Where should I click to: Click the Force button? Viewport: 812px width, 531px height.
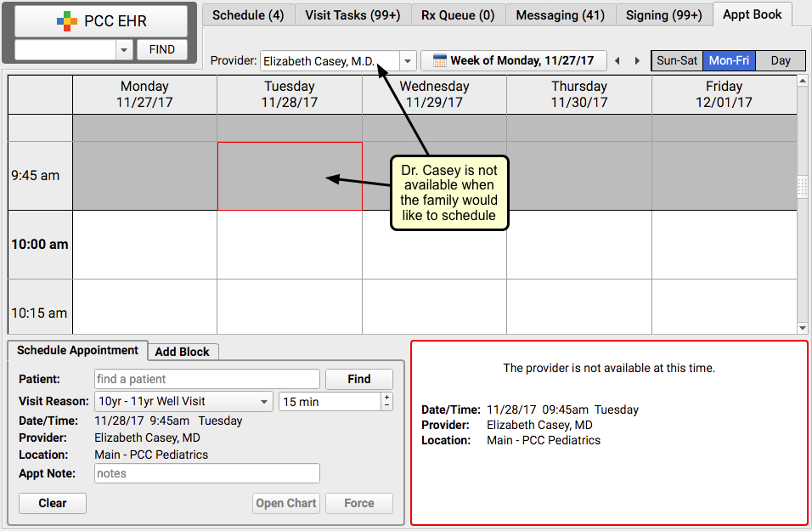(359, 504)
